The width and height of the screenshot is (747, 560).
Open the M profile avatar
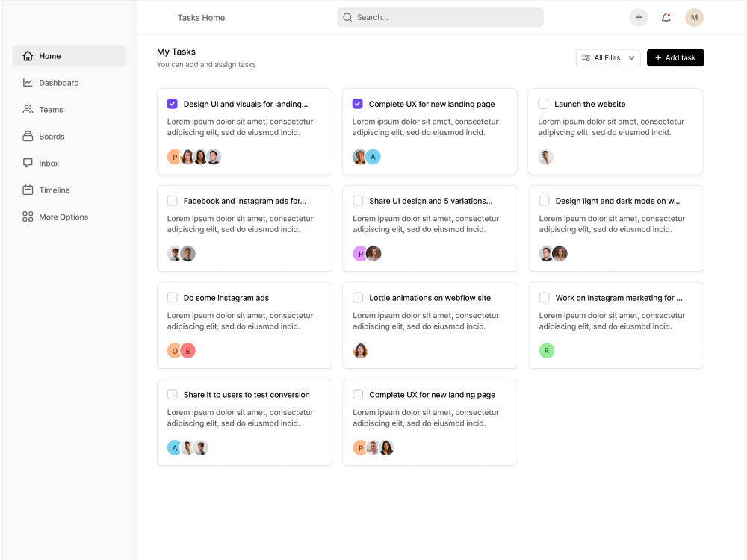694,18
